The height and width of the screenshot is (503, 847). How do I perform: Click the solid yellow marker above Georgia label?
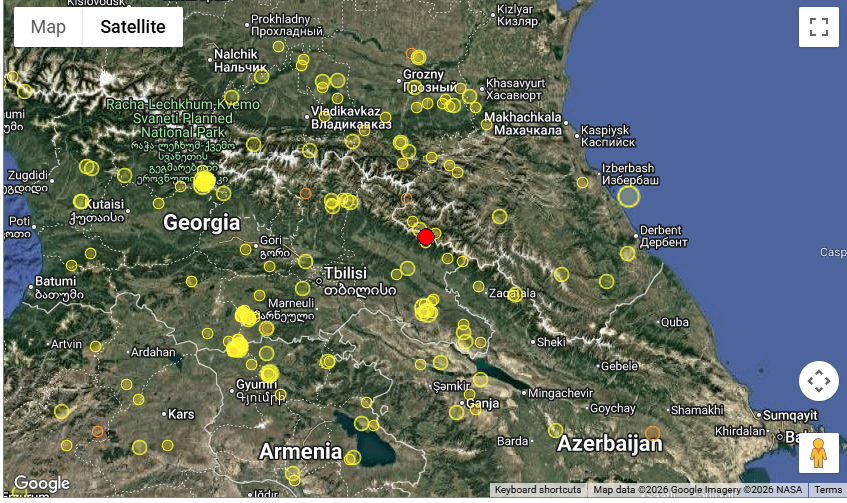204,181
